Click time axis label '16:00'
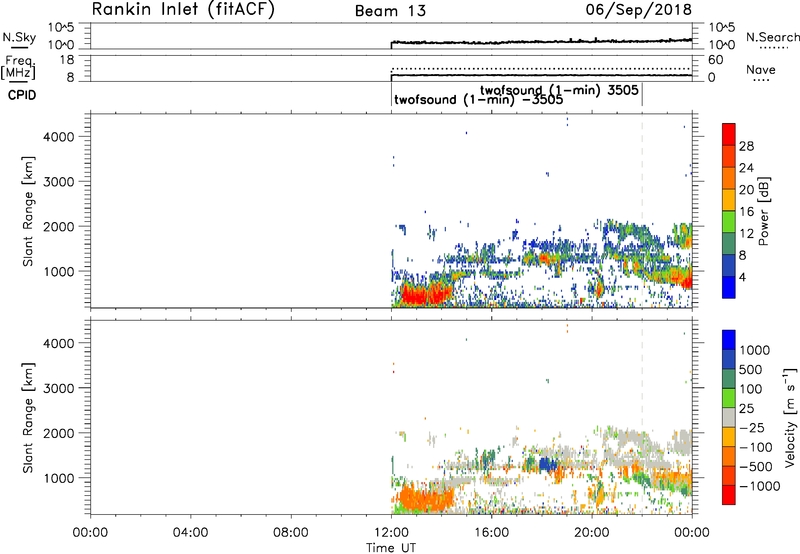This screenshot has width=800, height=554. (491, 533)
